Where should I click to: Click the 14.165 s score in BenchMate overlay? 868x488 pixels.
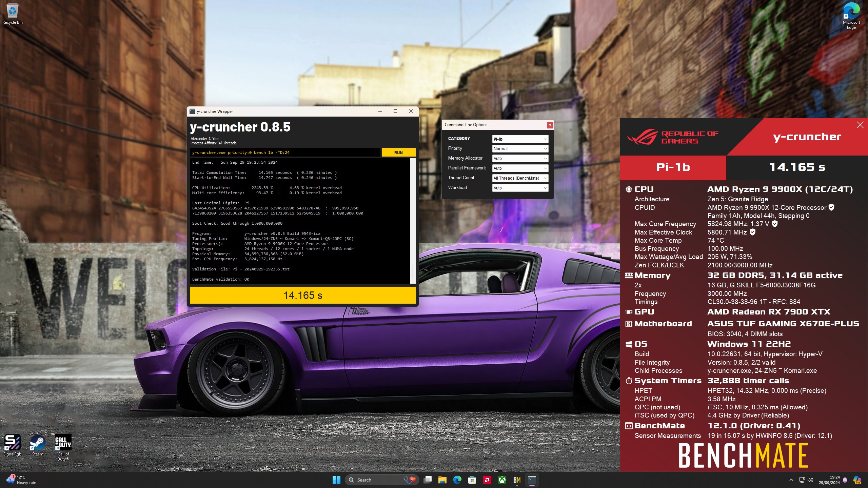(797, 167)
